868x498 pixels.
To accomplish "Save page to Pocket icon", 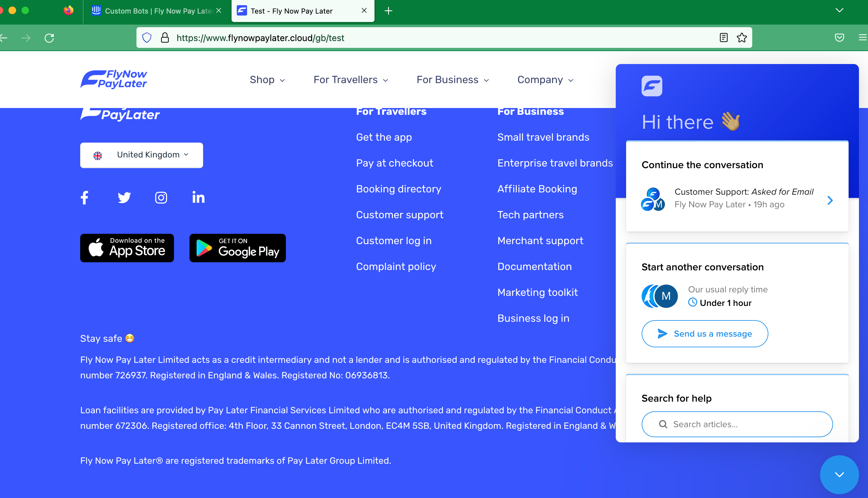I will point(839,38).
